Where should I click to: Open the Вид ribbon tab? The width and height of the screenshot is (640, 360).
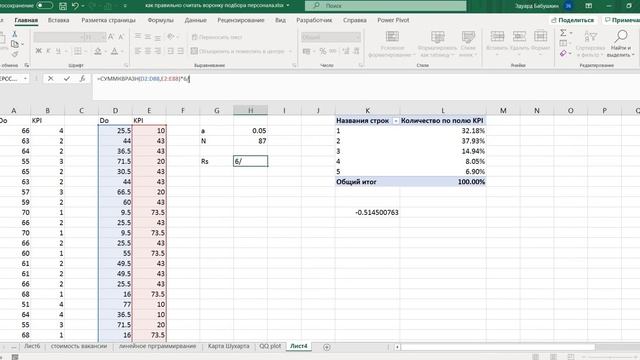pos(280,20)
